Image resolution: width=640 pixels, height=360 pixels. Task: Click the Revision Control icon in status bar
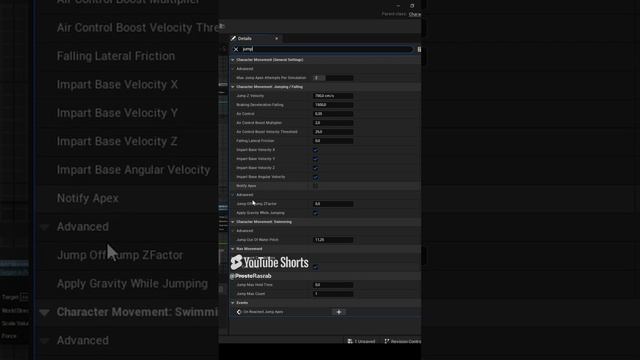click(x=387, y=341)
